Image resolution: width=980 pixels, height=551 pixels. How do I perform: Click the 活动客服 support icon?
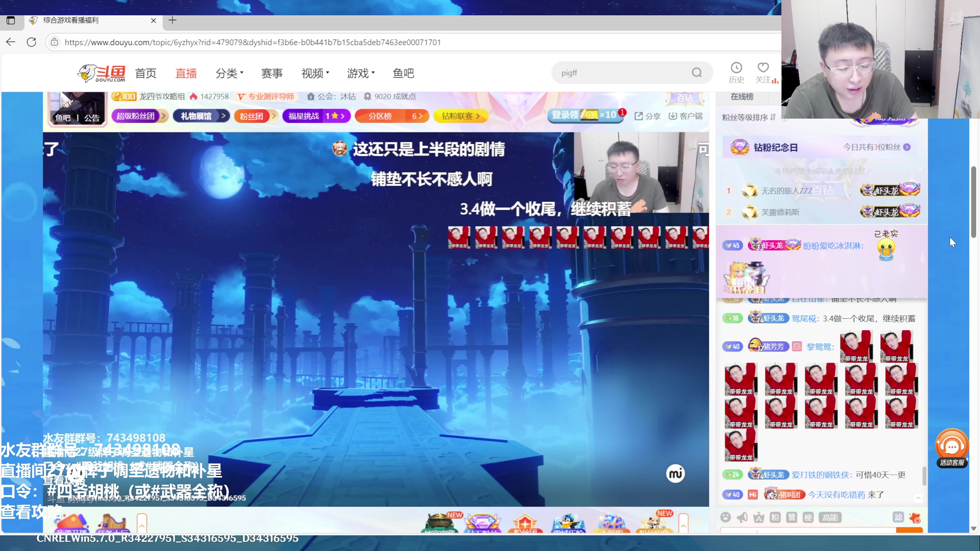coord(952,448)
